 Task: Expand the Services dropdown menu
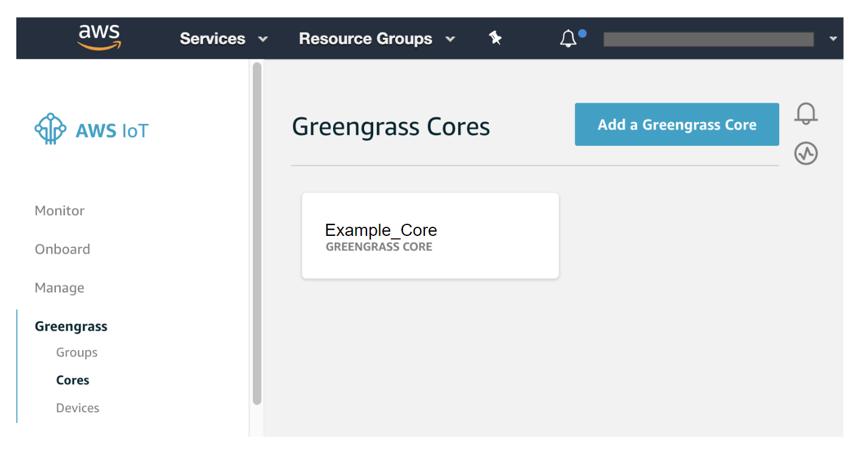click(x=224, y=39)
